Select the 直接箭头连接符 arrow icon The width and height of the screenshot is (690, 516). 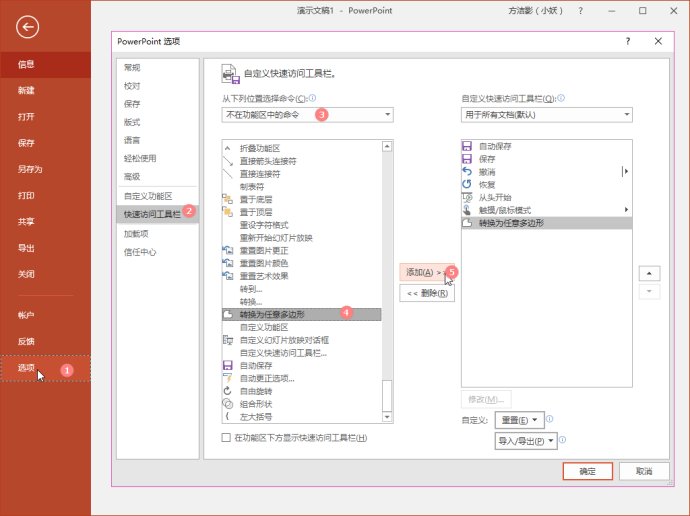coord(228,161)
